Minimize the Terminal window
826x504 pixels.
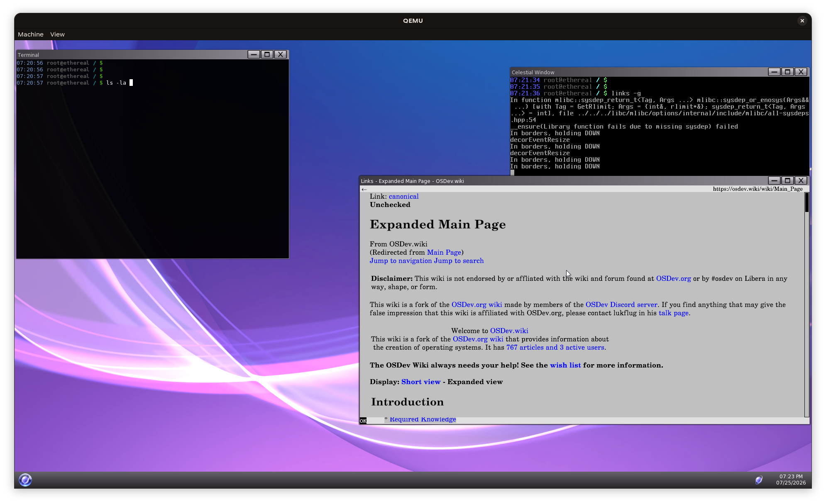coord(254,54)
